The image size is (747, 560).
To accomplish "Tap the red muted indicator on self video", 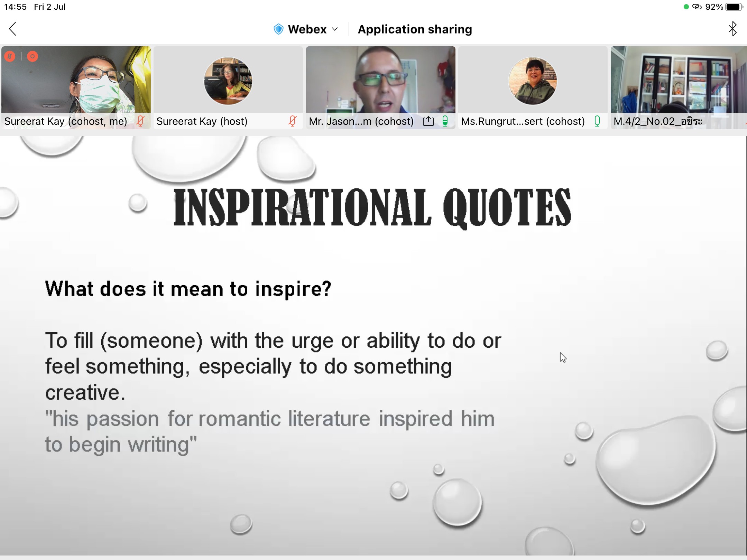I will 10,56.
